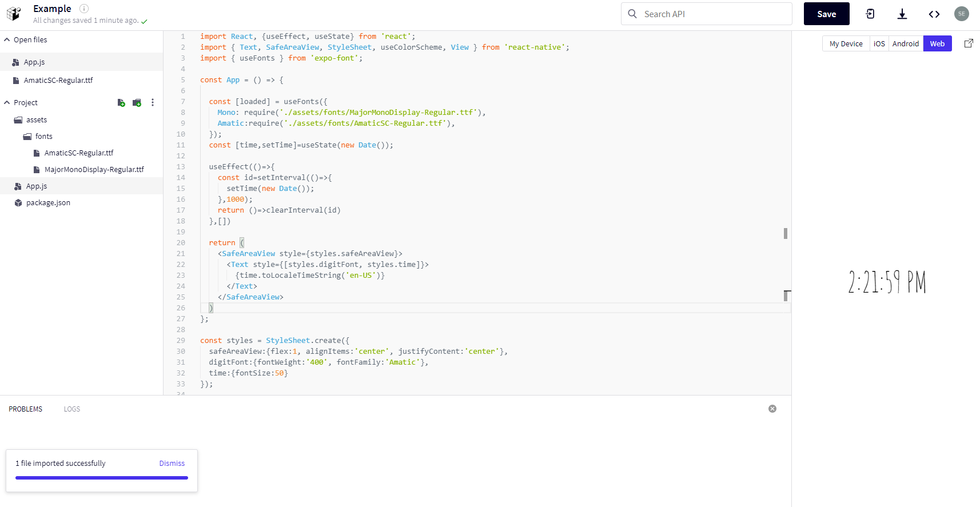The height and width of the screenshot is (507, 980).
Task: Collapse the Project section
Action: click(7, 103)
